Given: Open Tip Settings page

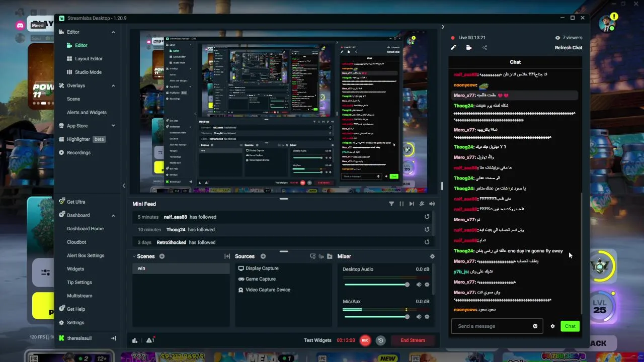Looking at the screenshot, I should [79, 283].
